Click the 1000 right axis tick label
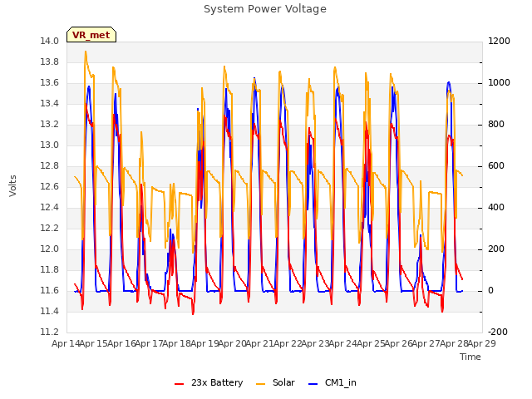The width and height of the screenshot is (532, 399). [x=499, y=83]
